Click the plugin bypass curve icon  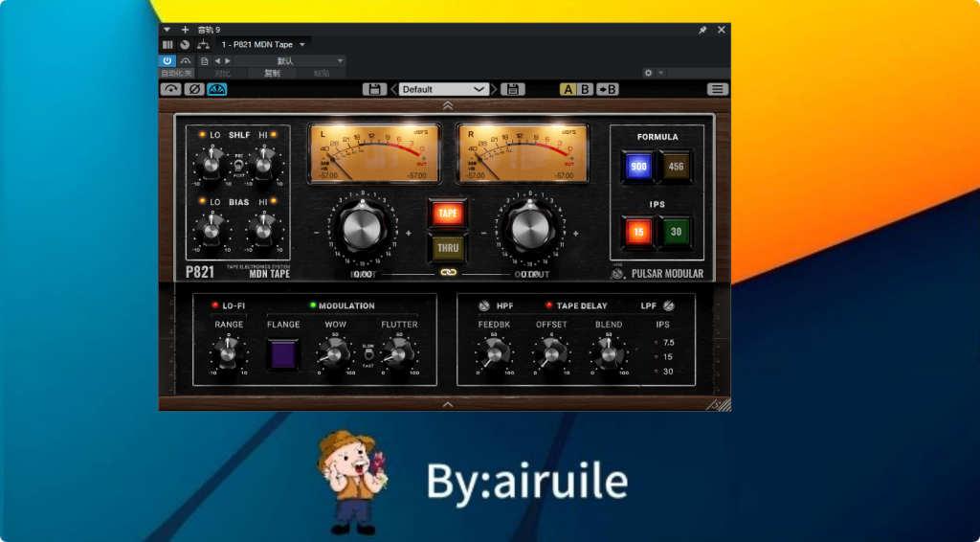tap(170, 89)
